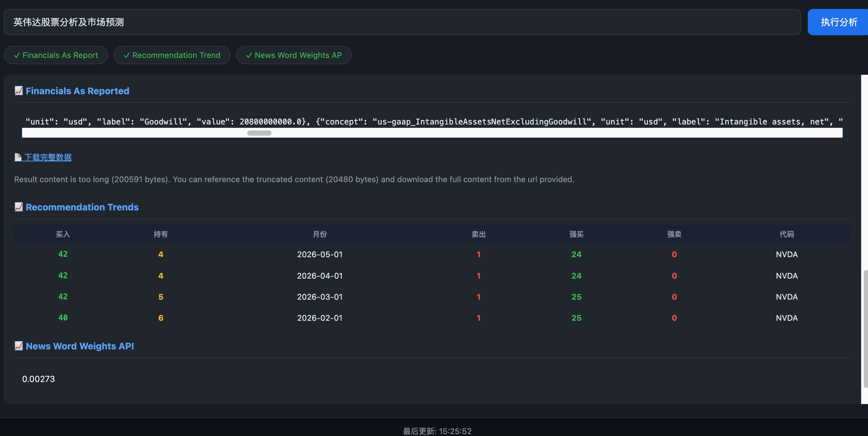The image size is (868, 436).
Task: Click the 持有 column header
Action: coord(161,234)
